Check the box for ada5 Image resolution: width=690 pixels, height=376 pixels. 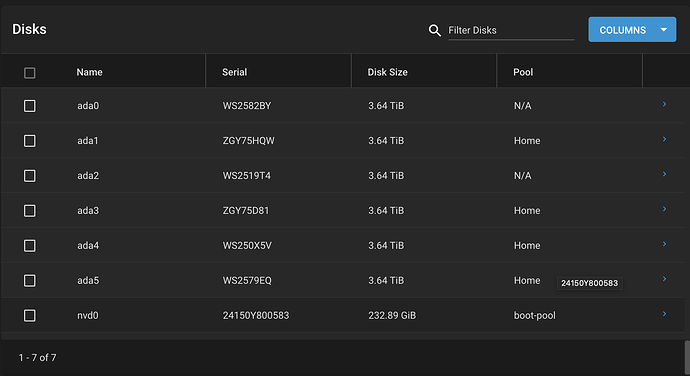click(29, 280)
